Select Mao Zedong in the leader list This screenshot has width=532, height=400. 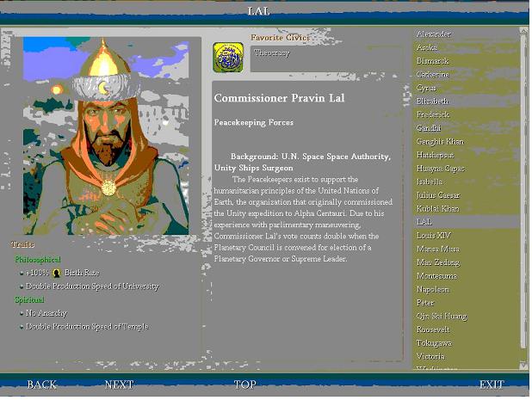coord(438,262)
